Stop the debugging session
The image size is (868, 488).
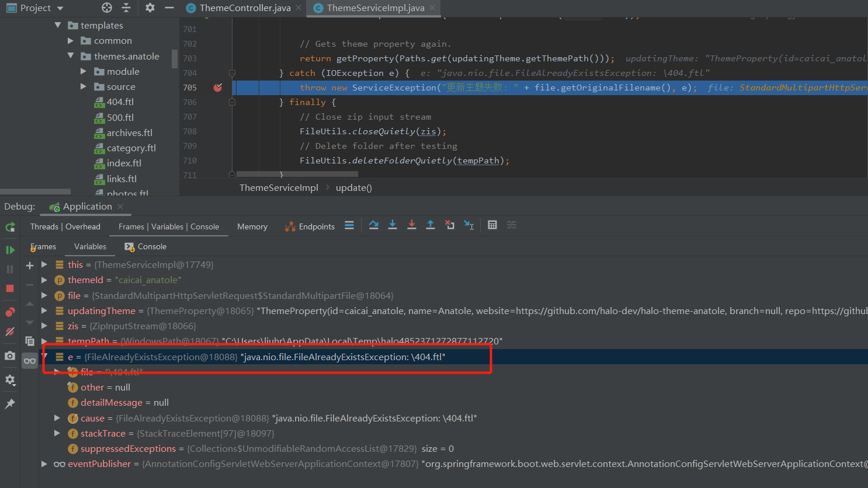10,288
